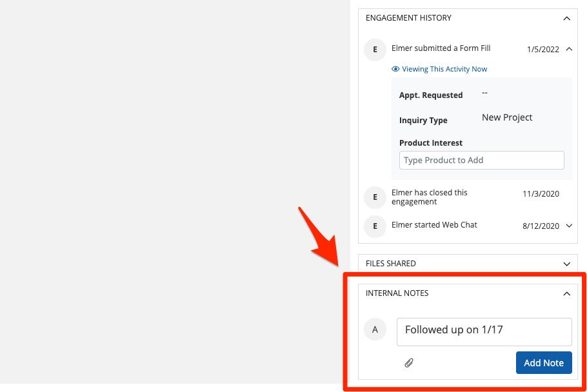Click the Internal Notes section header
This screenshot has width=587, height=392.
pos(397,293)
